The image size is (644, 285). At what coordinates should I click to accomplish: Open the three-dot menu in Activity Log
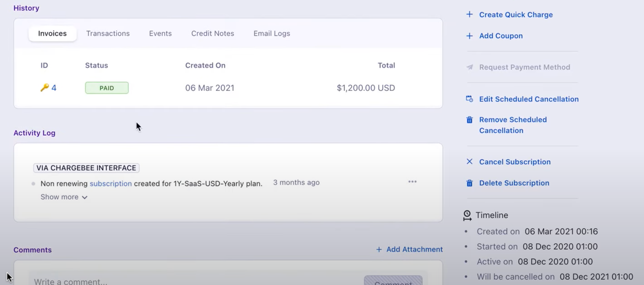[x=412, y=182]
